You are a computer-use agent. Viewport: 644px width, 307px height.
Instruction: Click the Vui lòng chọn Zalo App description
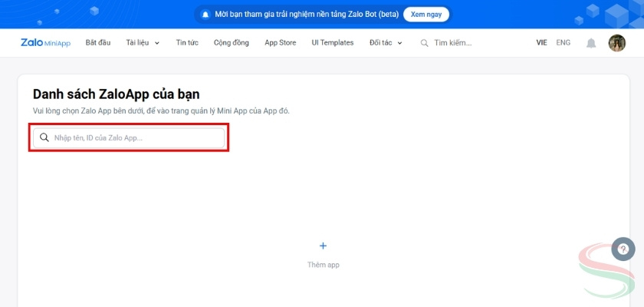(x=161, y=111)
